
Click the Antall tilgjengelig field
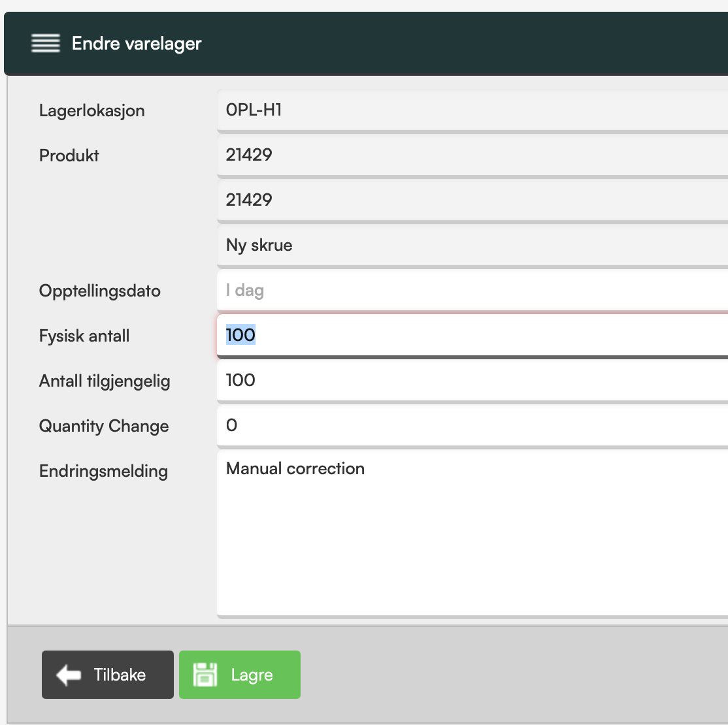point(472,381)
